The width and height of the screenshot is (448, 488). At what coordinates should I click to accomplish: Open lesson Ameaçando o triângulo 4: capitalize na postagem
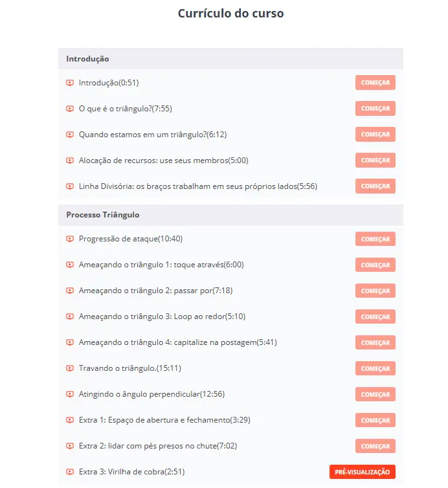(x=168, y=342)
